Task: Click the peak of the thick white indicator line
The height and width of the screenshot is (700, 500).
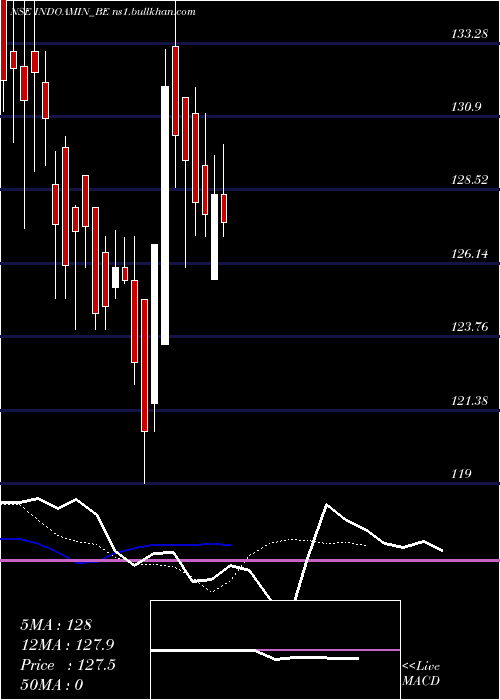Action: click(327, 505)
